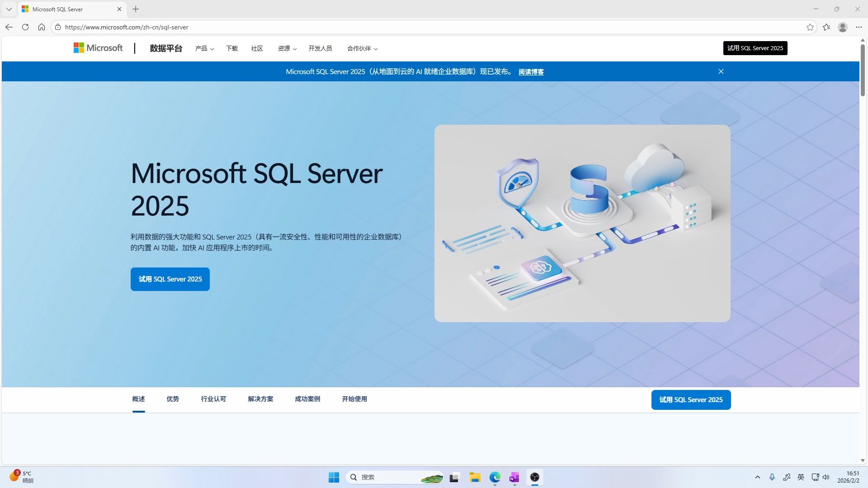
Task: Add this page to favorites star
Action: (x=810, y=27)
